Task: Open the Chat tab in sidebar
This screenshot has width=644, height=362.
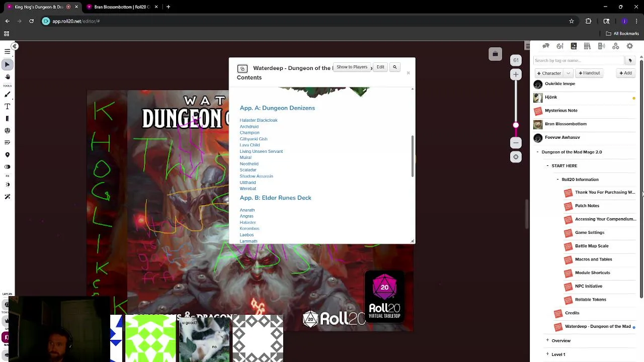Action: [546, 46]
